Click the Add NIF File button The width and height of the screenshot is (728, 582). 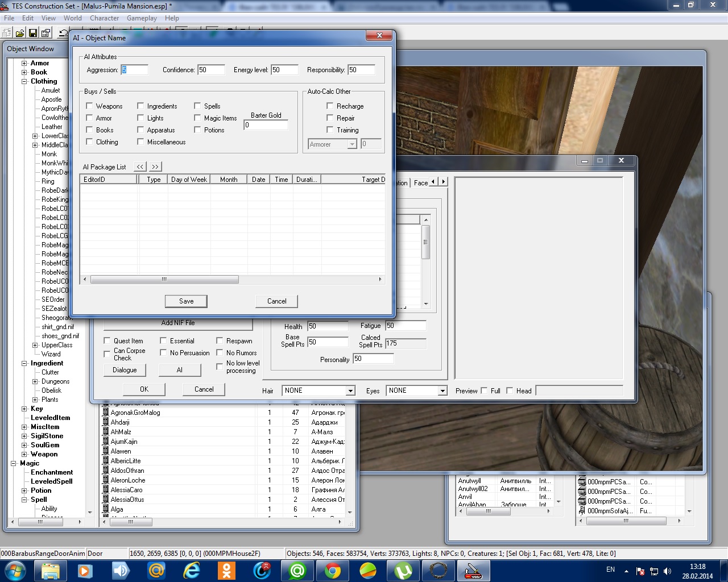[x=178, y=323]
